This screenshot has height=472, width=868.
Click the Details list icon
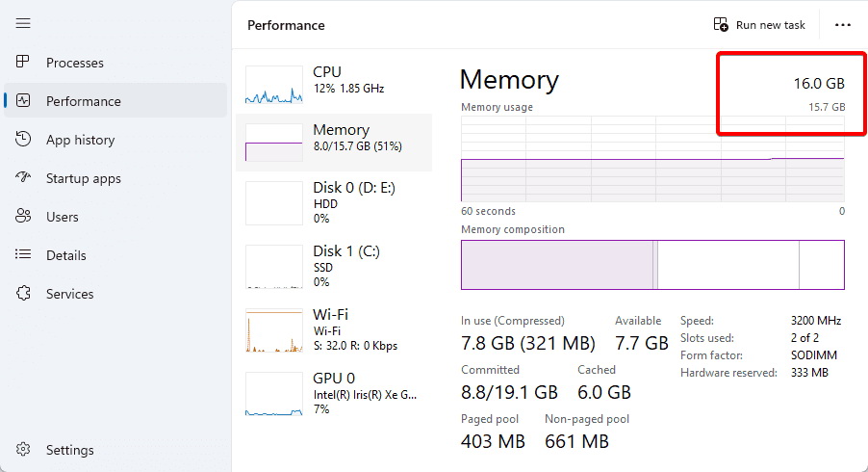24,255
